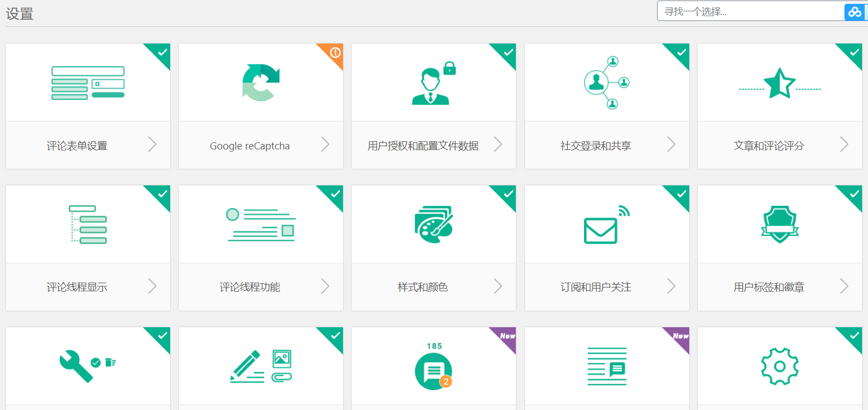This screenshot has height=410, width=868.
Task: Click the orange warning badge on Google reCaptcha
Action: 334,53
